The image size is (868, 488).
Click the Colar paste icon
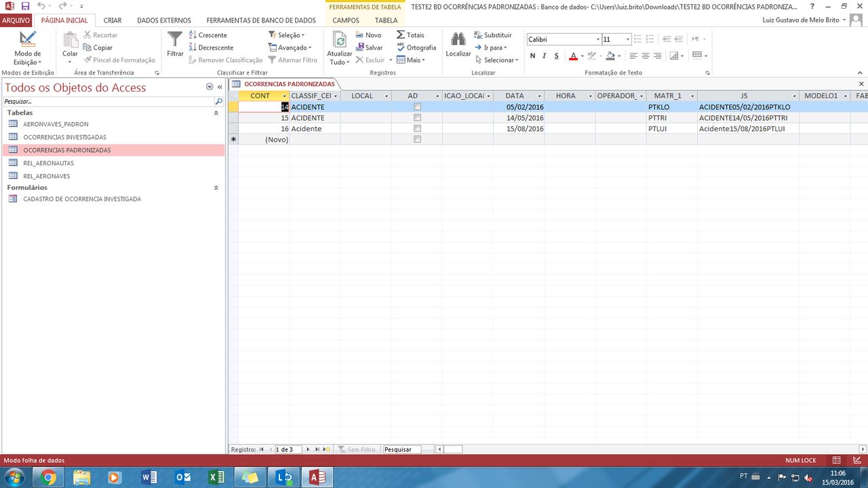(x=70, y=40)
